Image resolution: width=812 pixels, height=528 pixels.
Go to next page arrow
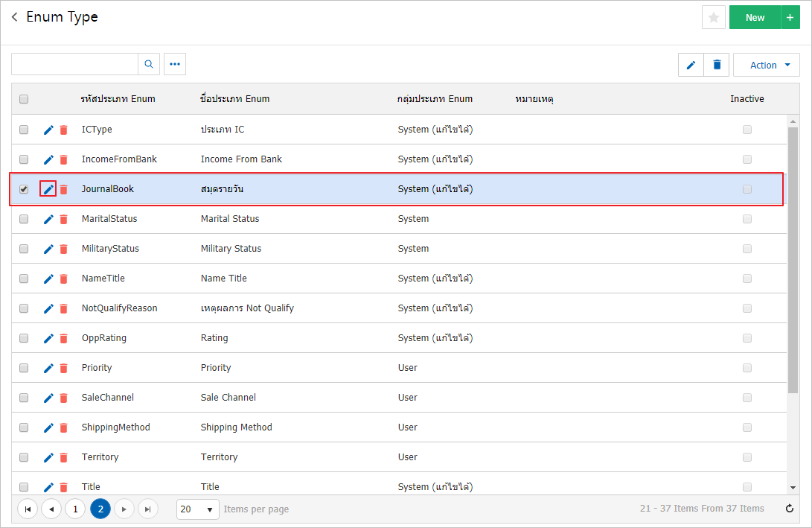[x=124, y=509]
